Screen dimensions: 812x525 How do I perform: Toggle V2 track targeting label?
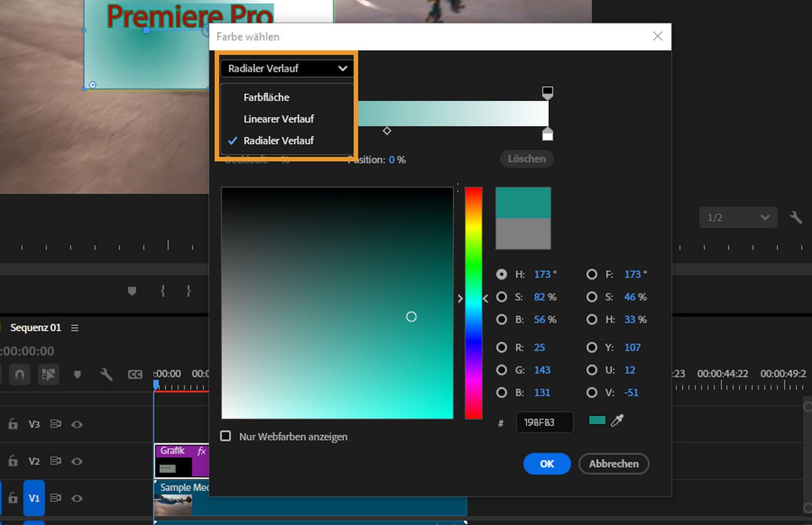click(34, 461)
